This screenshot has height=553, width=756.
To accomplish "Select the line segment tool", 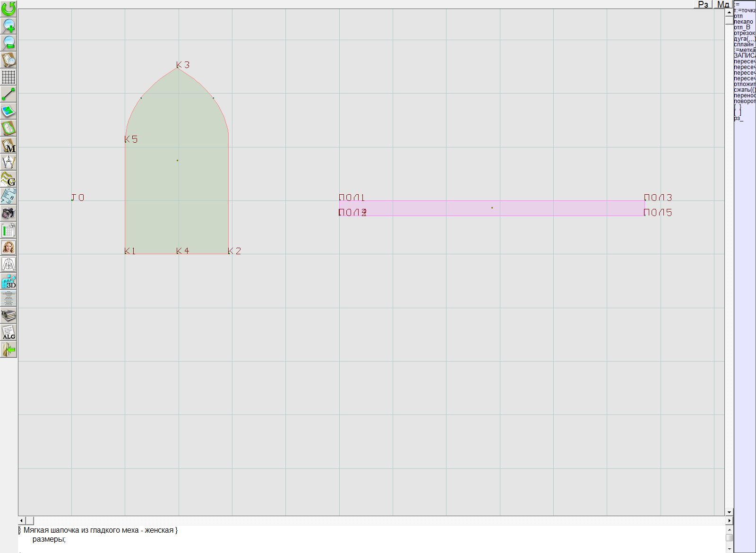I will [x=9, y=94].
